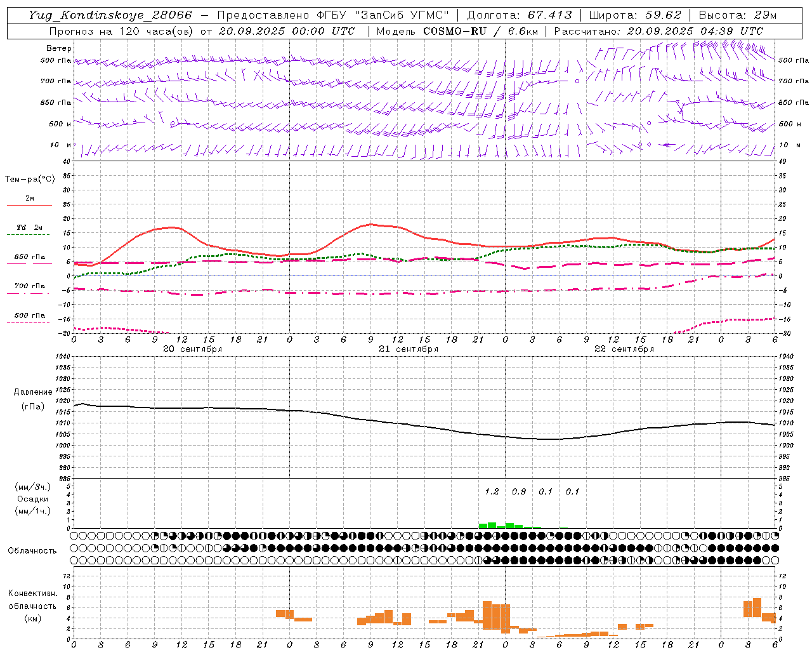The height and width of the screenshot is (650, 812).
Task: Click the Высота: 29м value
Action: 738,15
